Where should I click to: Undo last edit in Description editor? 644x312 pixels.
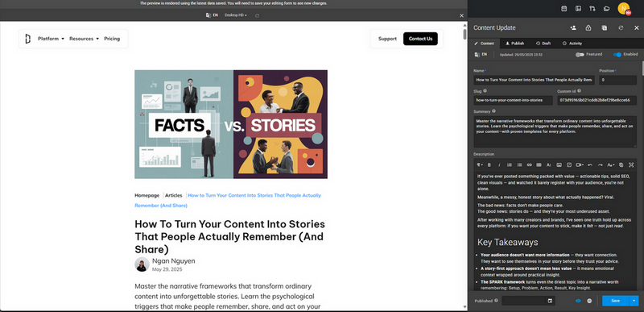(590, 164)
